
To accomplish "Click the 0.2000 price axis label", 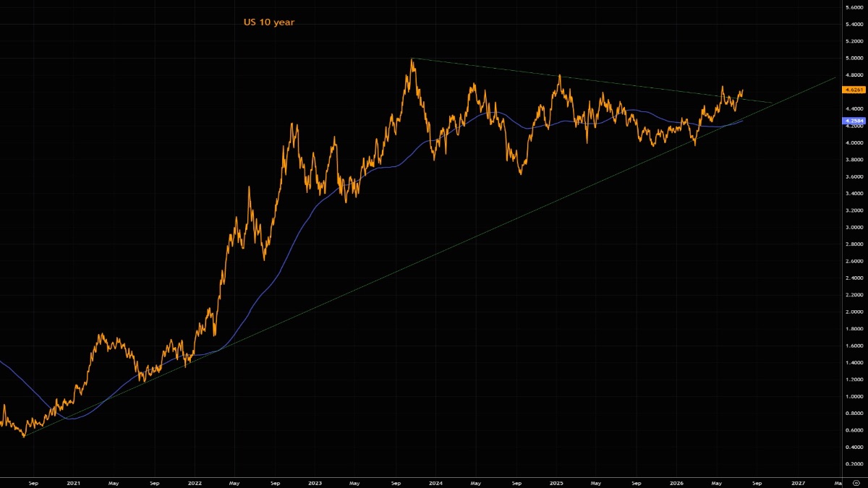I will pos(853,464).
